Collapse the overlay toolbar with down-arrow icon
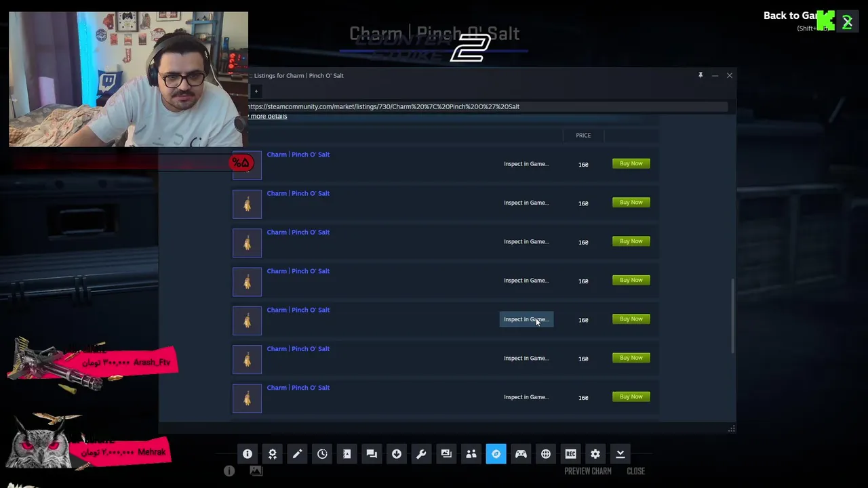Screen dimensions: 868x488 pyautogui.click(x=620, y=454)
